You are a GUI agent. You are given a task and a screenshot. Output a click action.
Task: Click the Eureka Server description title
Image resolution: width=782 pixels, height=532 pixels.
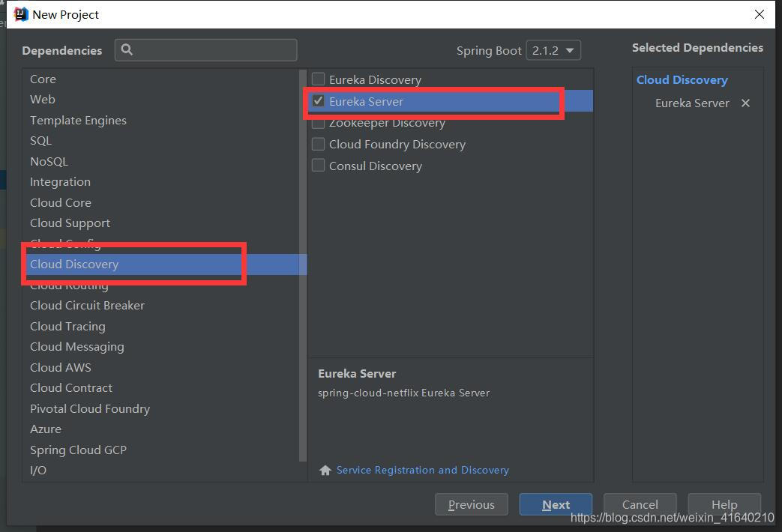click(357, 373)
